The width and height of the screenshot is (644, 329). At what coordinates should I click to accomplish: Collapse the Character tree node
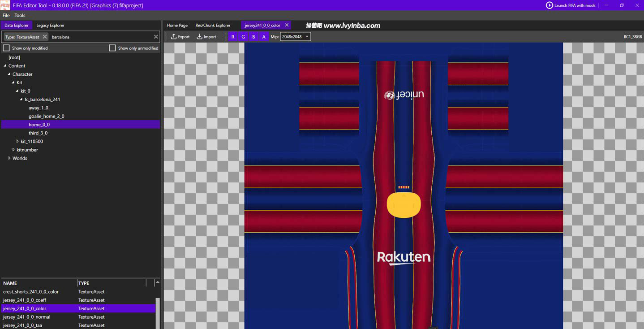[x=9, y=74]
